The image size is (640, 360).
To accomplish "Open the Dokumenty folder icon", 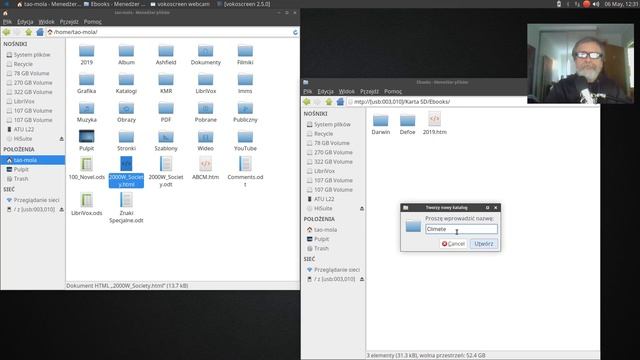I will 205,51.
